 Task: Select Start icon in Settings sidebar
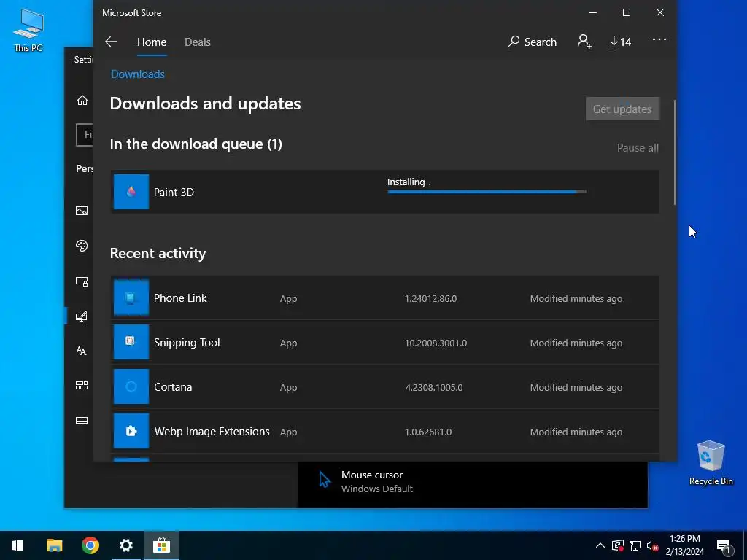82,385
